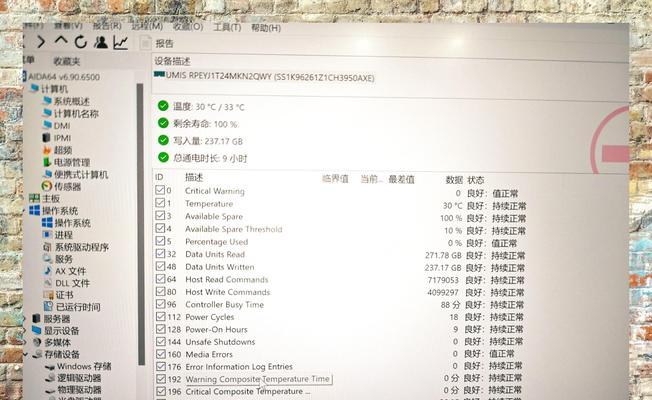The width and height of the screenshot is (652, 400).
Task: Toggle the Critical Warning checkbox
Action: 160,190
